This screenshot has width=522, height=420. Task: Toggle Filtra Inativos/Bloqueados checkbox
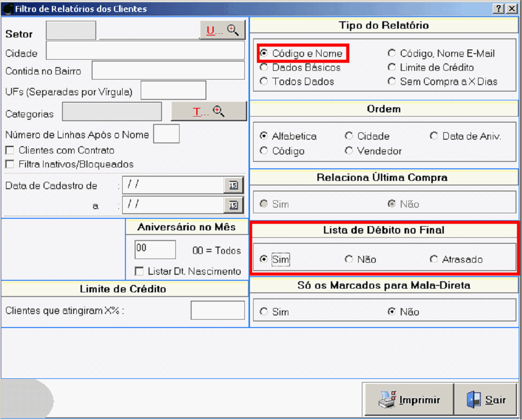pos(10,164)
